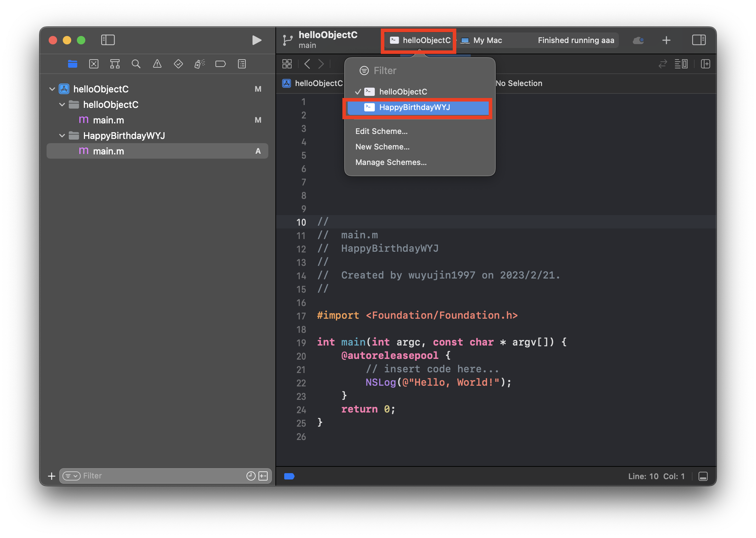Image resolution: width=756 pixels, height=538 pixels.
Task: Click Manage Schemes… option
Action: pos(391,162)
